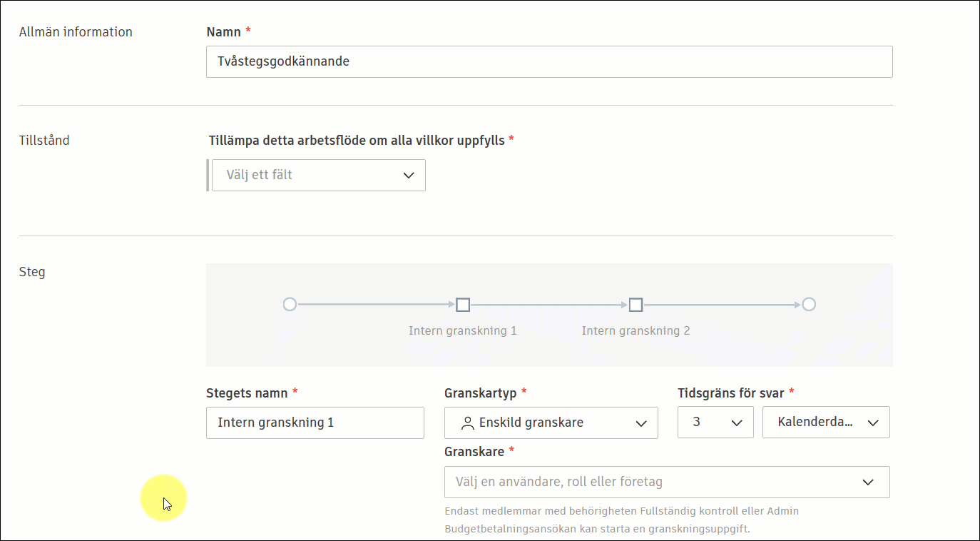Click the Intern granskning 1 step label
The image size is (980, 541).
tap(462, 330)
